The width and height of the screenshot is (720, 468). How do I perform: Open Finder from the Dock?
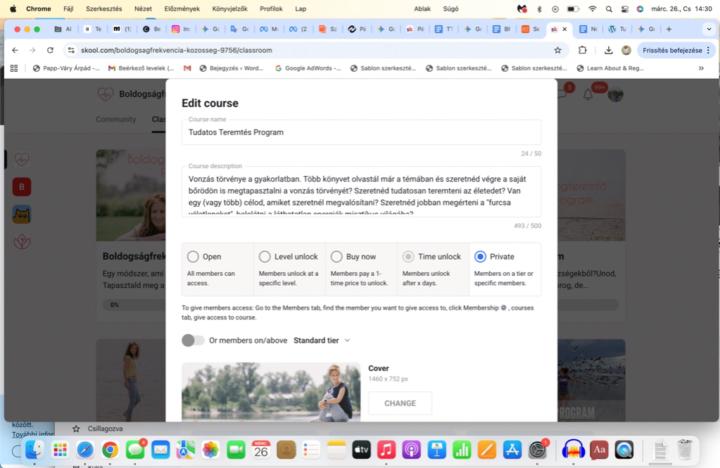[34, 450]
